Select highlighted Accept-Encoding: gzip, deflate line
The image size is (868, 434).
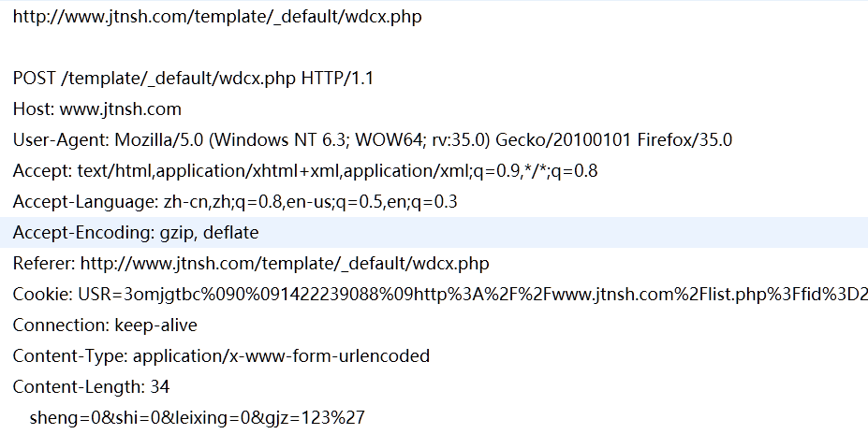point(434,232)
